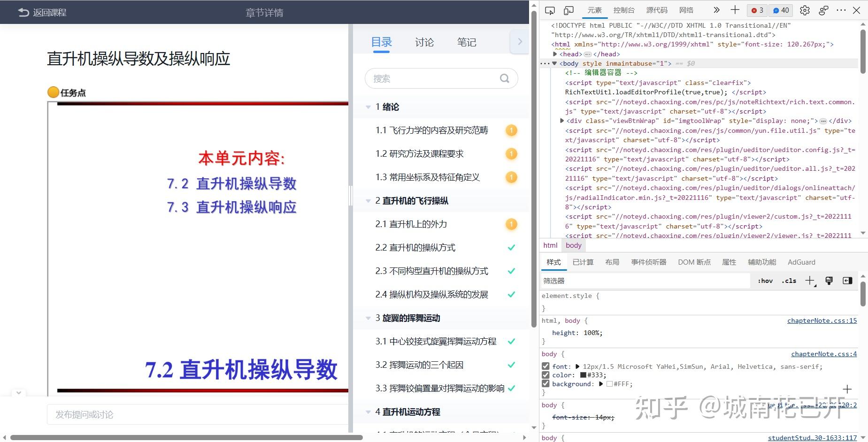Open chapterNote.css:15 source link
This screenshot has width=868, height=442.
tap(822, 320)
